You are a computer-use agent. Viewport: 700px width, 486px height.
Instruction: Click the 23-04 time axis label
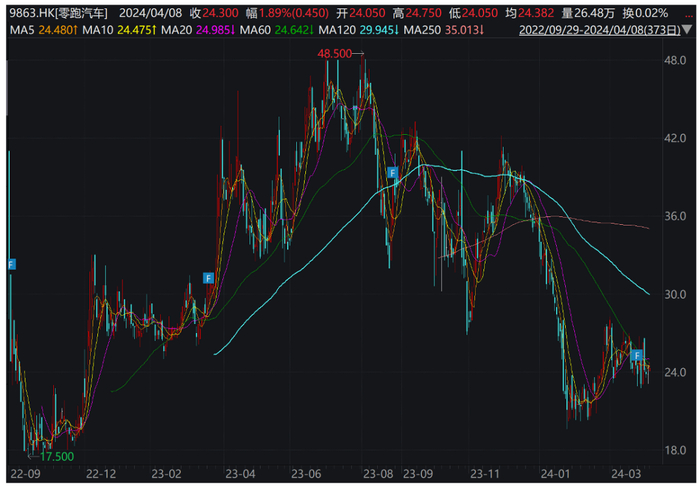pos(240,474)
